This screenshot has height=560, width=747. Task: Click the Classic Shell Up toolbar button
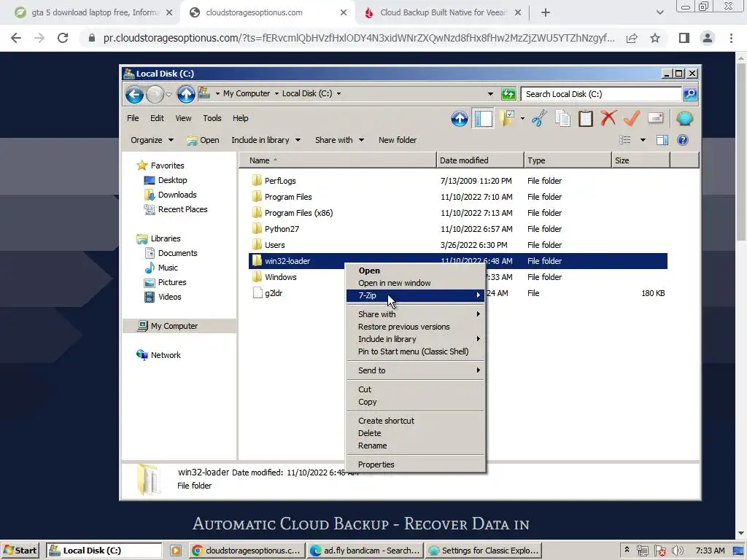(460, 119)
